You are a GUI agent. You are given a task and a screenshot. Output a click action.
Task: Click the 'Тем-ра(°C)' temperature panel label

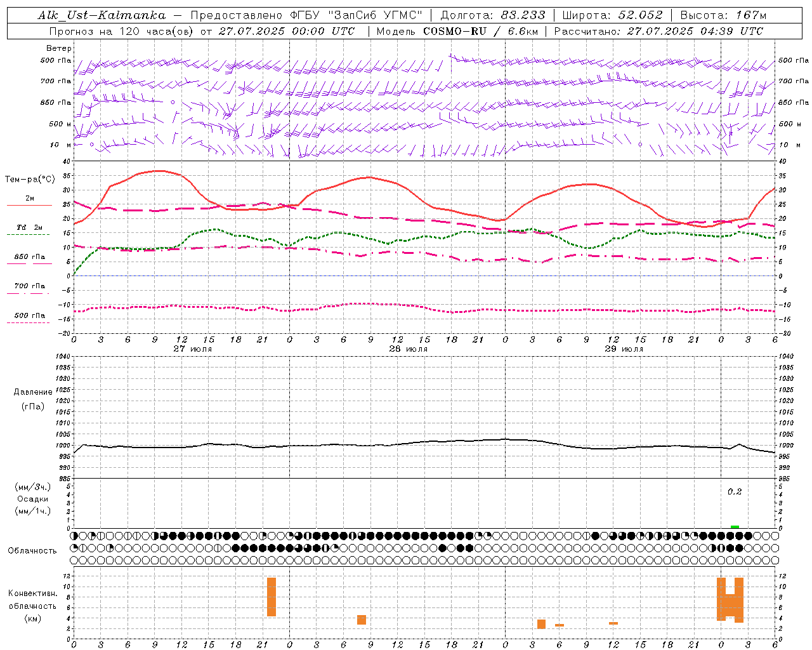click(x=30, y=180)
